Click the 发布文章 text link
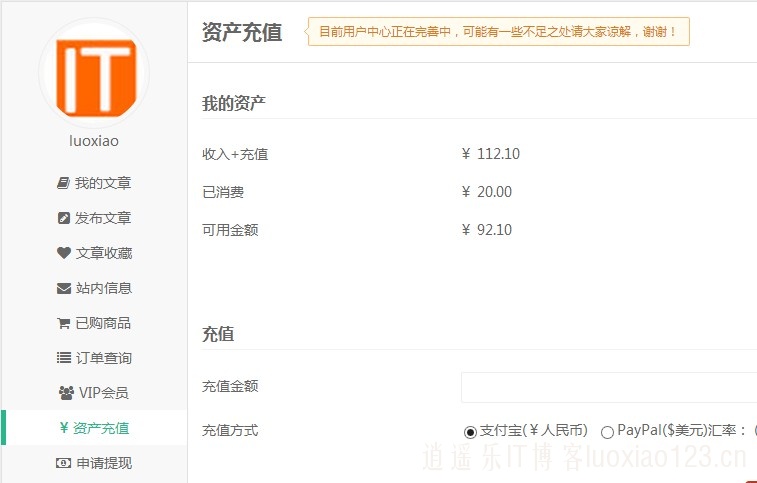Image resolution: width=757 pixels, height=483 pixels. [103, 218]
